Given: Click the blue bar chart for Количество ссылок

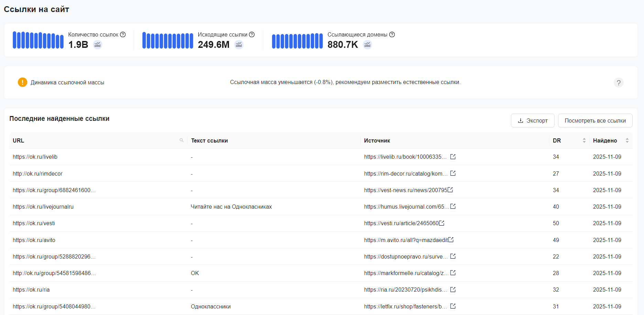Looking at the screenshot, I should 38,40.
